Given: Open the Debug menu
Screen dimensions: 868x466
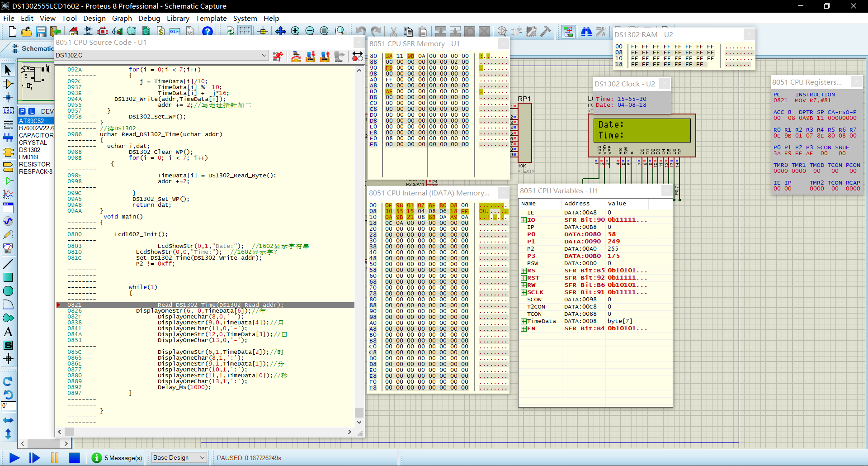Looking at the screenshot, I should pos(150,18).
